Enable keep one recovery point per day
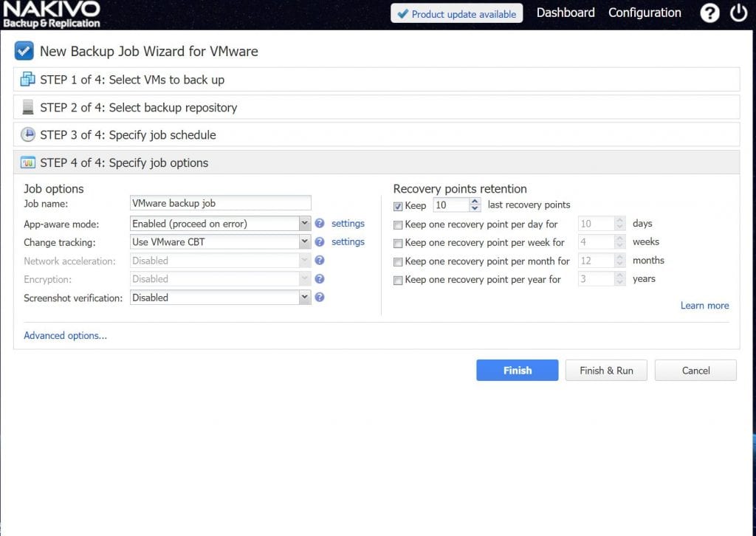756x536 pixels. 399,224
